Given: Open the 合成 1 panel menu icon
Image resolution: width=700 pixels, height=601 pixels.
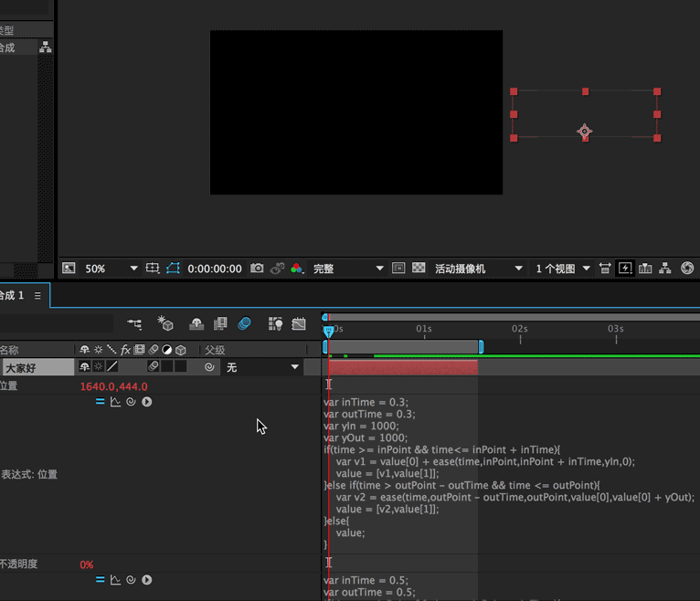Looking at the screenshot, I should coord(38,295).
